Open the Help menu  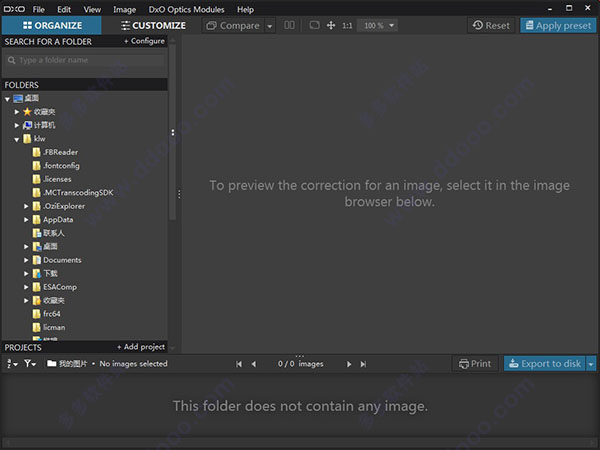(x=245, y=9)
